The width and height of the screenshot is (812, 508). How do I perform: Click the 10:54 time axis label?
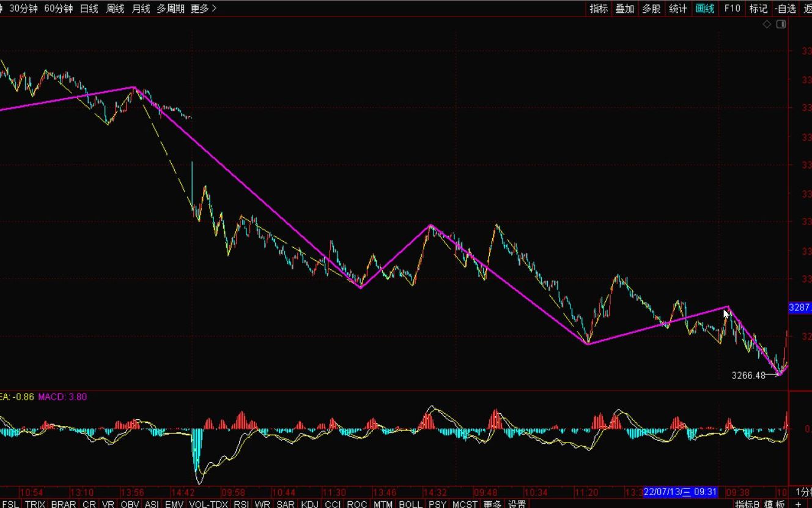(x=31, y=492)
